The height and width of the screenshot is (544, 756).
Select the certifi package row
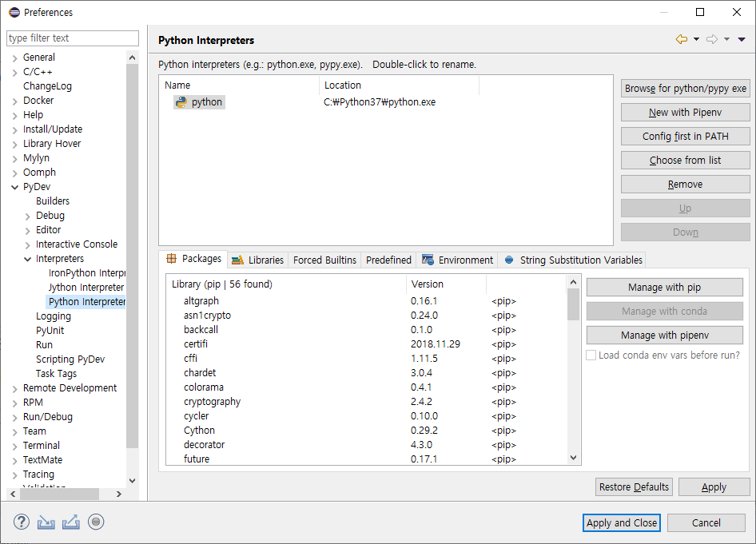tap(367, 344)
